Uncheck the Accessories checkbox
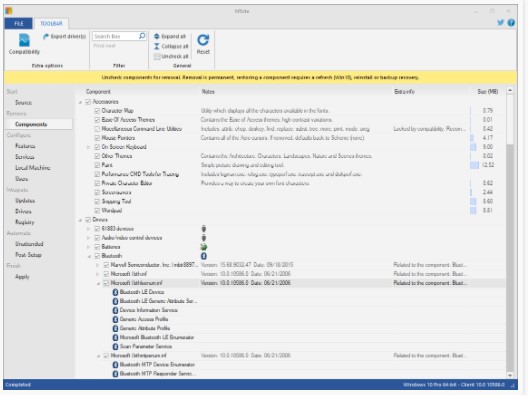 tap(88, 102)
